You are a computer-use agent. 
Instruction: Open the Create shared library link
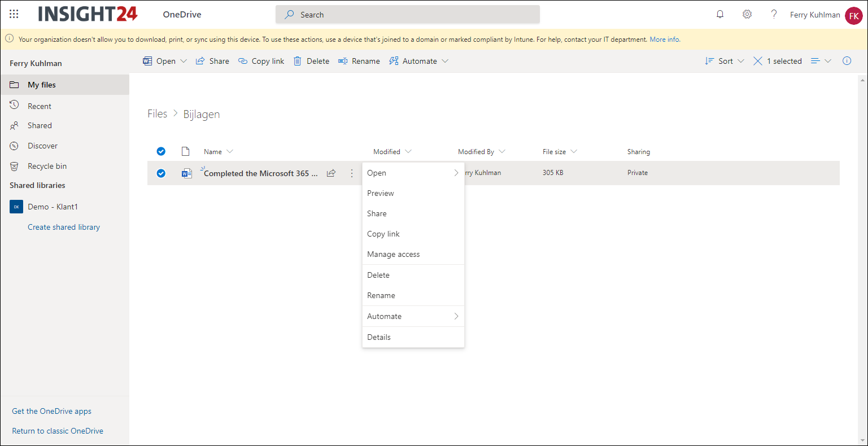pos(64,227)
